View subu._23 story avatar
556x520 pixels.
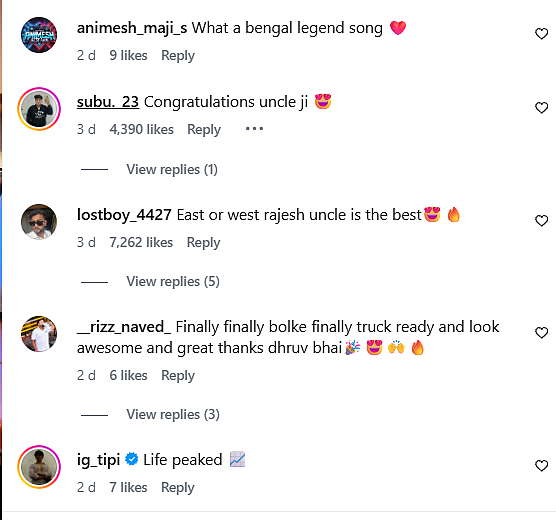[x=39, y=109]
